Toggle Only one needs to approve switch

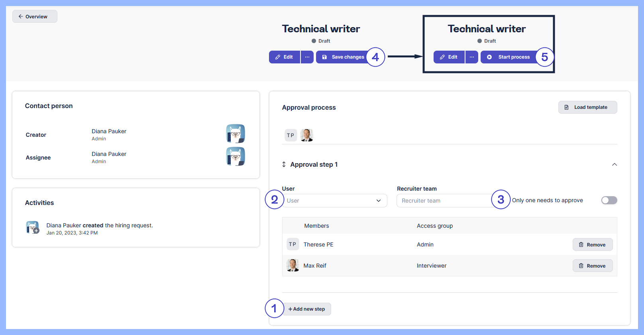(x=609, y=200)
